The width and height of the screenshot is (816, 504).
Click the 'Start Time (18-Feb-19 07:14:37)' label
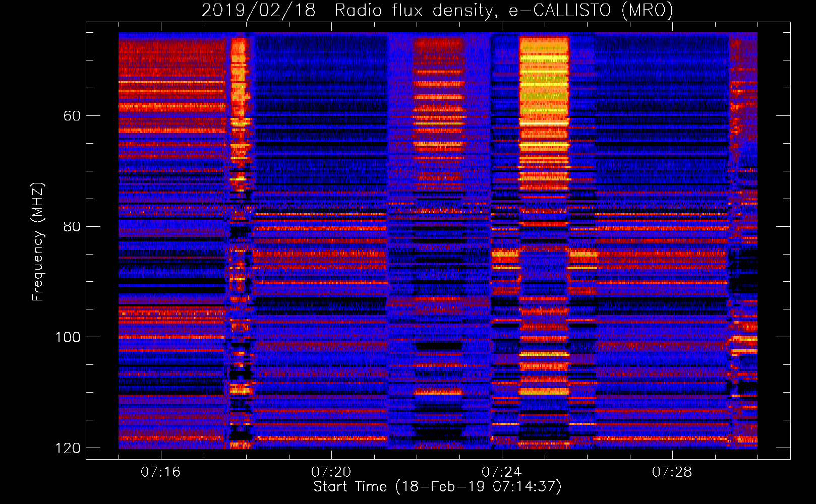click(437, 487)
